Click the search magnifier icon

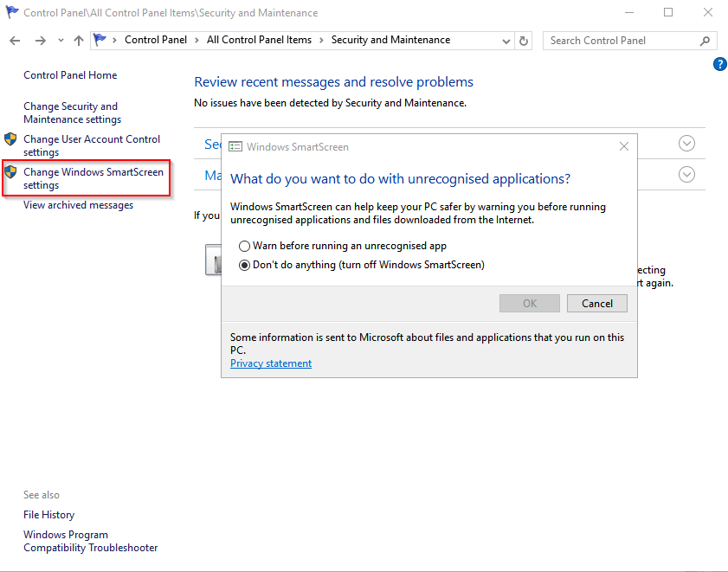pyautogui.click(x=705, y=41)
